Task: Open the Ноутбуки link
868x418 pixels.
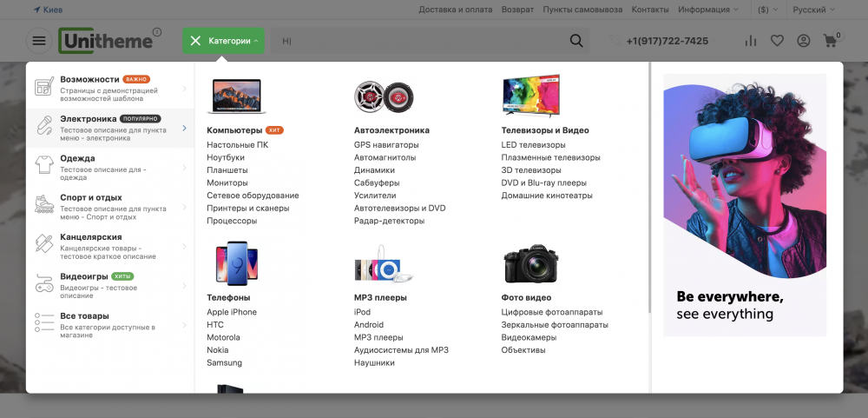Action: 226,157
